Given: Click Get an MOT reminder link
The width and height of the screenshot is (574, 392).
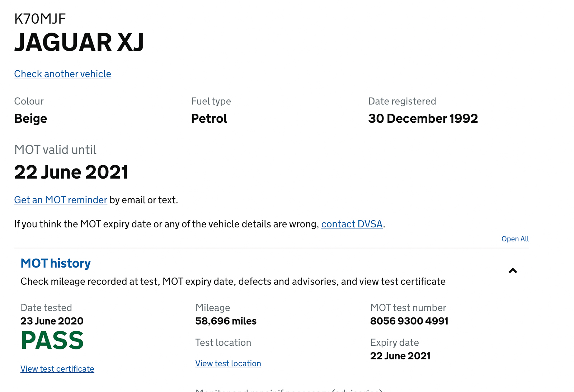Looking at the screenshot, I should point(61,200).
